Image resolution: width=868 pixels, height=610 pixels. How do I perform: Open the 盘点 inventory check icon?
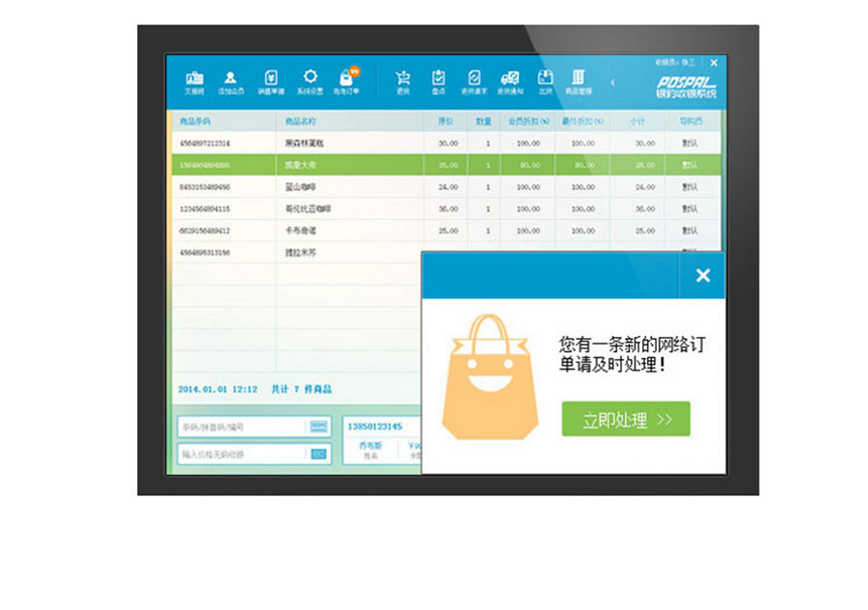coord(439,81)
